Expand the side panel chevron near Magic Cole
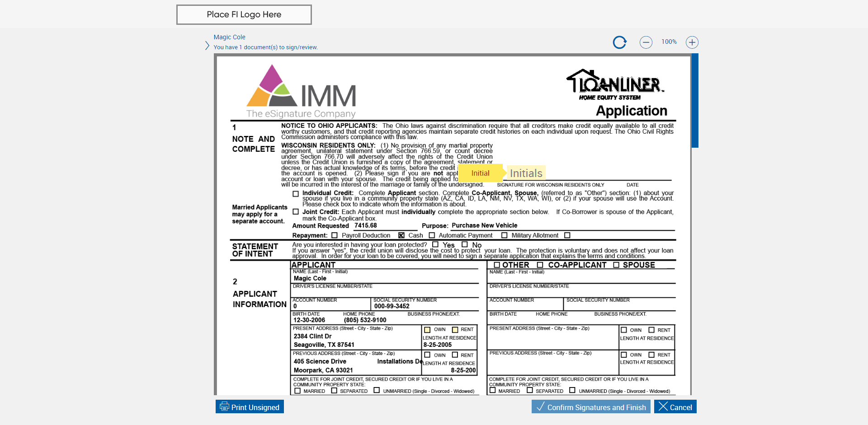This screenshot has height=425, width=868. click(207, 46)
